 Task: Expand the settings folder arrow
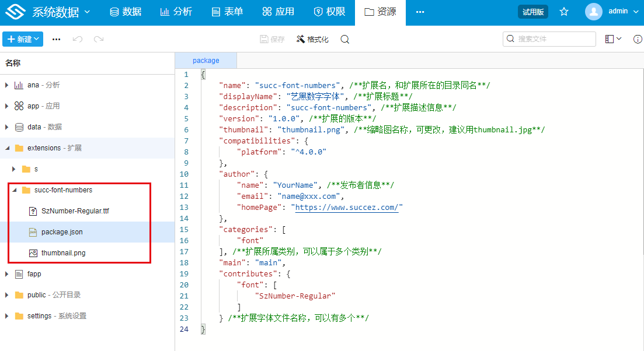[x=7, y=316]
